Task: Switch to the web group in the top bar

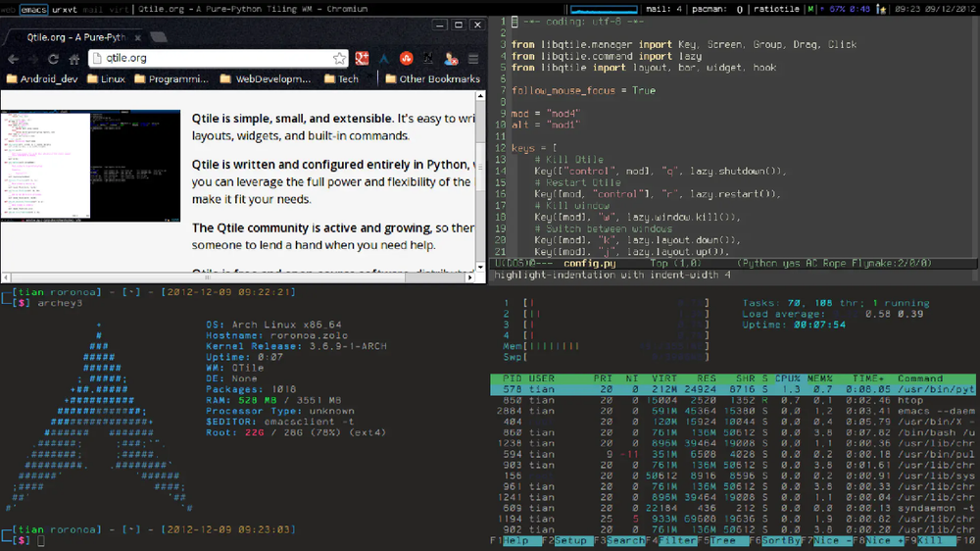Action: coord(8,10)
